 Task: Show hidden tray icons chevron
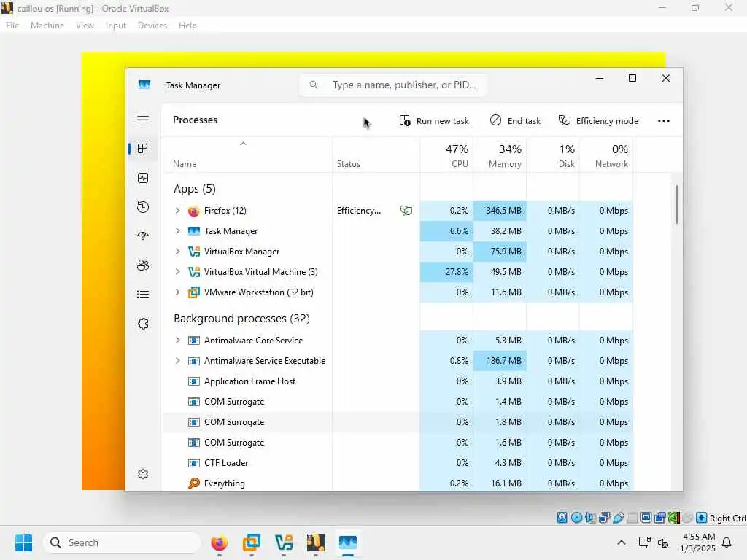click(x=622, y=542)
